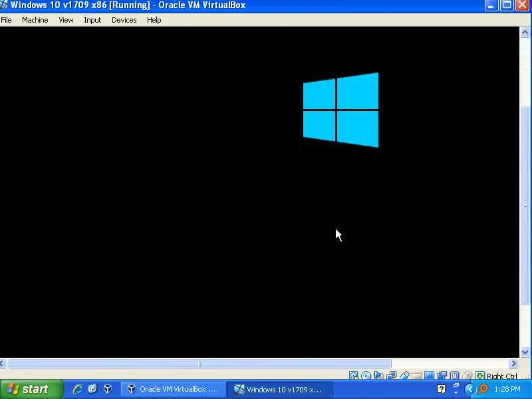Open the View menu

66,20
